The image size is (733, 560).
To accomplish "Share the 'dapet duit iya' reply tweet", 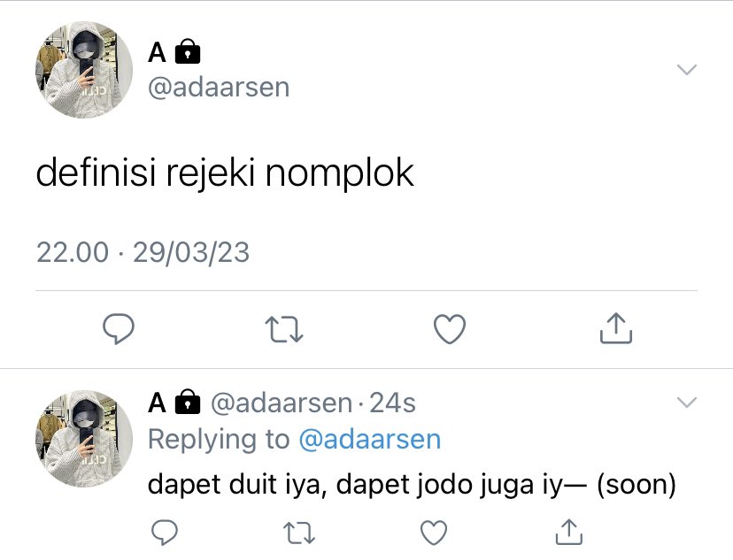I will [x=569, y=532].
